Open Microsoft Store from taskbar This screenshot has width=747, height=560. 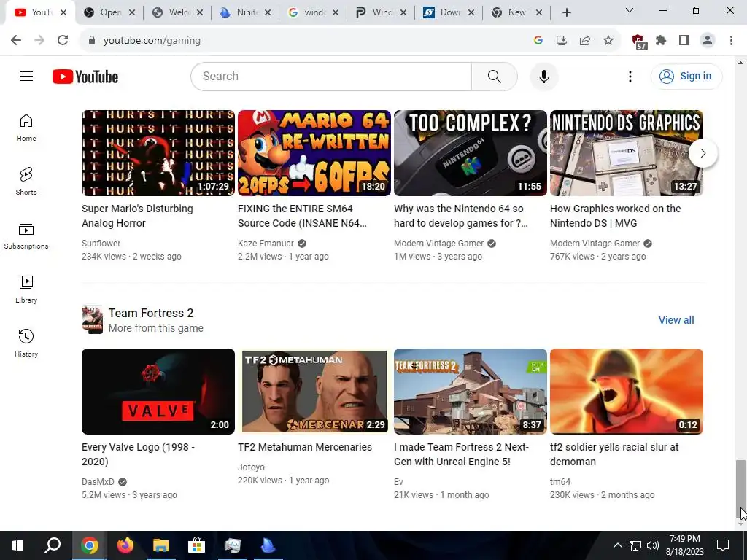pyautogui.click(x=196, y=545)
